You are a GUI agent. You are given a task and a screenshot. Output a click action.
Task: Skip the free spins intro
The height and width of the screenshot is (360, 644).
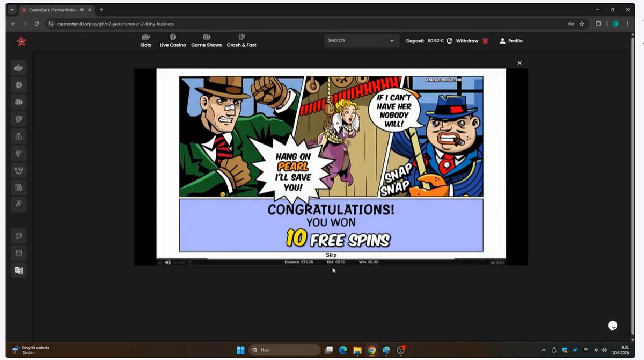[x=331, y=255]
